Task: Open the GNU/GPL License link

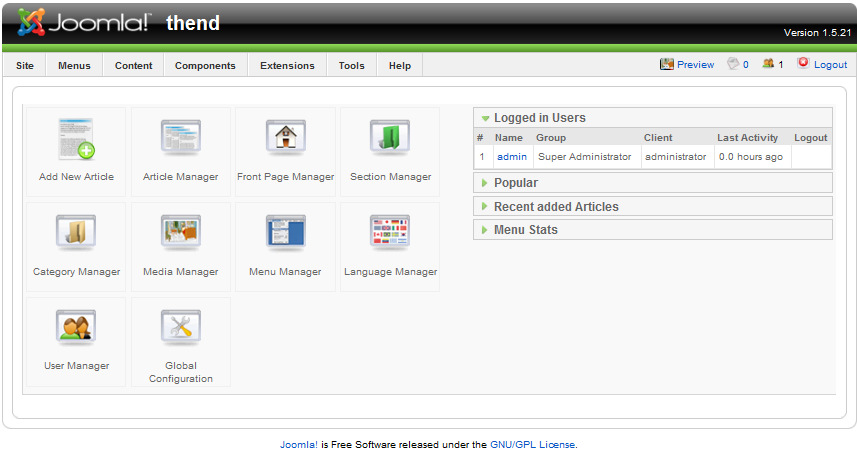Action: tap(533, 445)
